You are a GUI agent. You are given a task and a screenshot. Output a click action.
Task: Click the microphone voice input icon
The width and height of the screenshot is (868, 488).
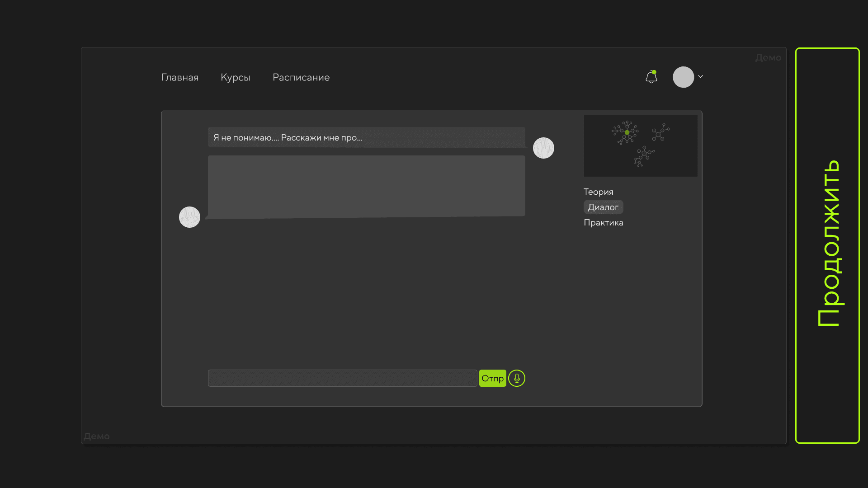coord(517,378)
